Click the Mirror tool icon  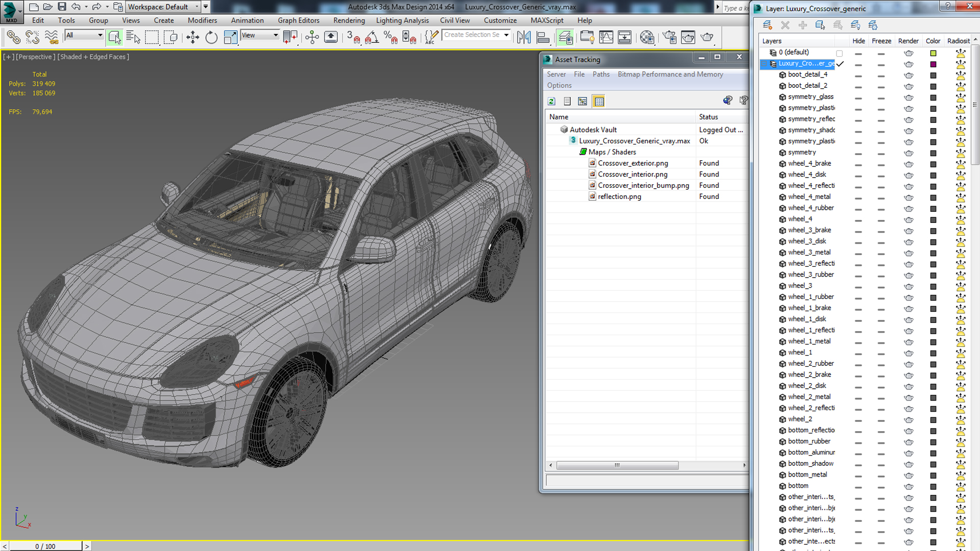pyautogui.click(x=524, y=37)
